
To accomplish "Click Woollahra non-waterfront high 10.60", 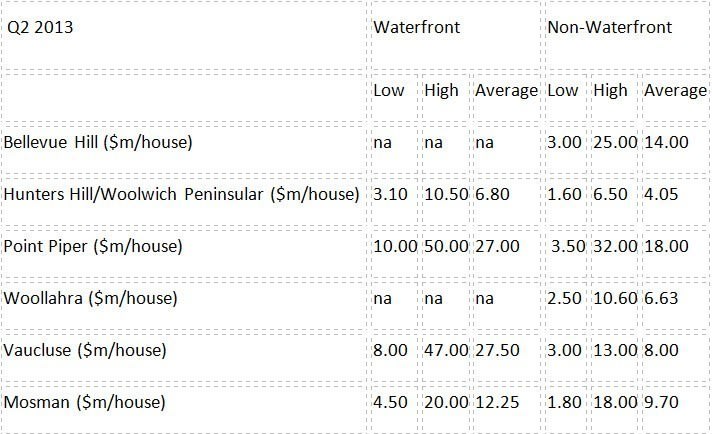I will [615, 299].
